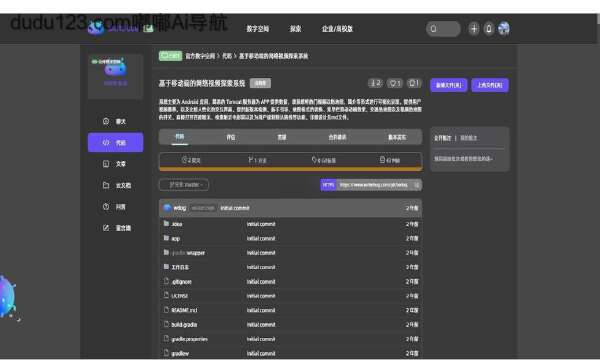Click the first purple button beside project title
The height and width of the screenshot is (360, 600).
tap(448, 85)
